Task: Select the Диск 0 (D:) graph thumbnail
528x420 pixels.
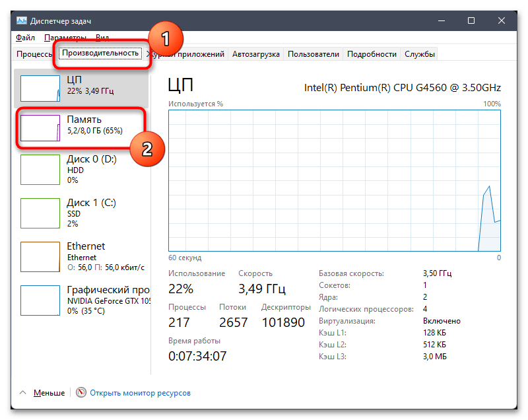Action: (40, 170)
